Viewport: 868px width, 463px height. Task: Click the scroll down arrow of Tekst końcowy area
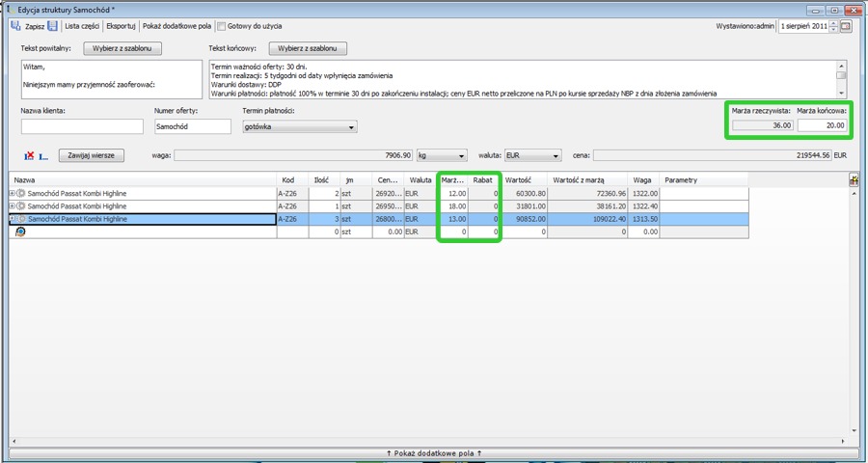pos(841,93)
